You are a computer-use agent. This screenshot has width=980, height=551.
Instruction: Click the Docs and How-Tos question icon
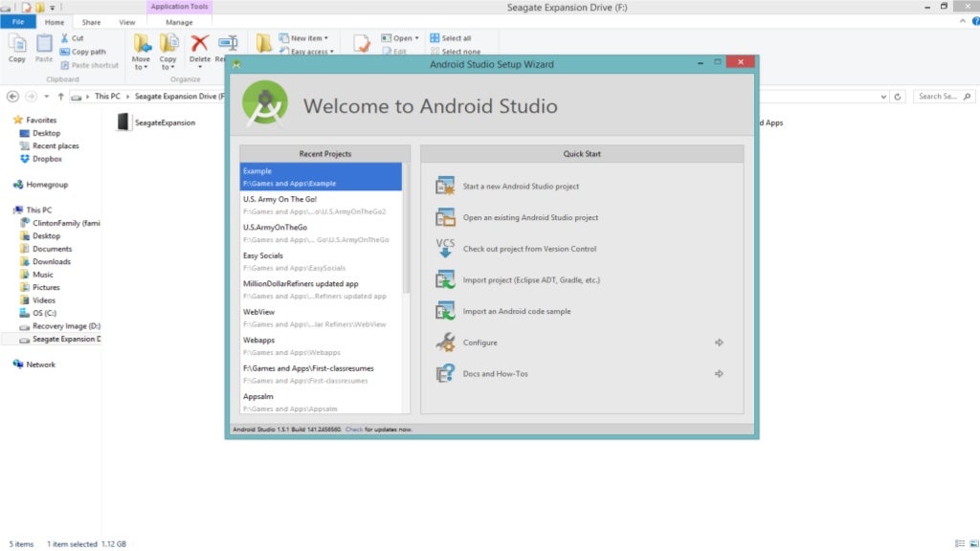445,373
